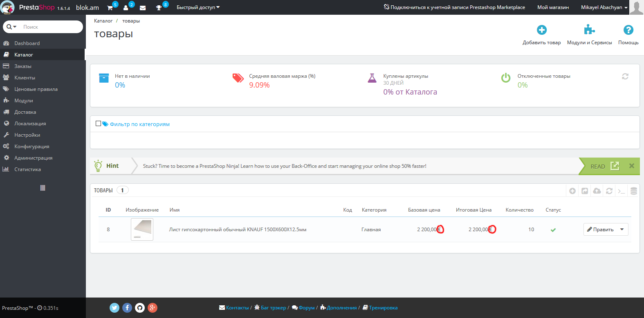Toggle the green enabled status checkmark
The height and width of the screenshot is (318, 644).
pos(553,230)
